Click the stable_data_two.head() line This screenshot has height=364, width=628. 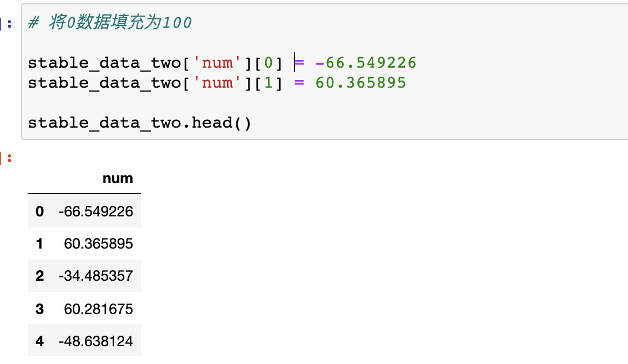click(139, 122)
